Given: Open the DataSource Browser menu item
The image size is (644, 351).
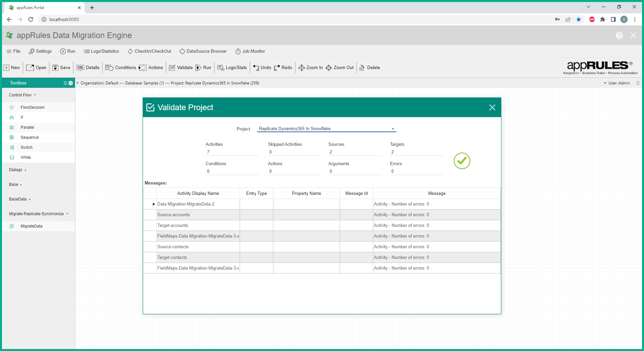Looking at the screenshot, I should 203,51.
